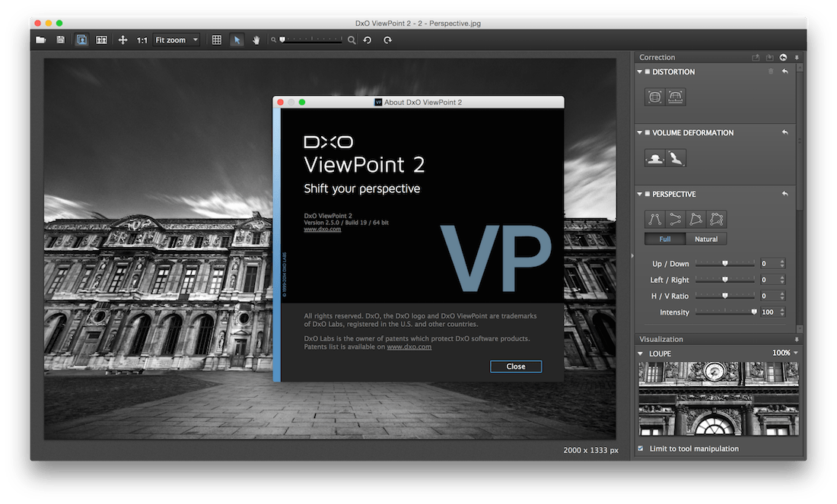The height and width of the screenshot is (504, 837).
Task: Click the pin icon on Correction palette
Action: click(797, 58)
